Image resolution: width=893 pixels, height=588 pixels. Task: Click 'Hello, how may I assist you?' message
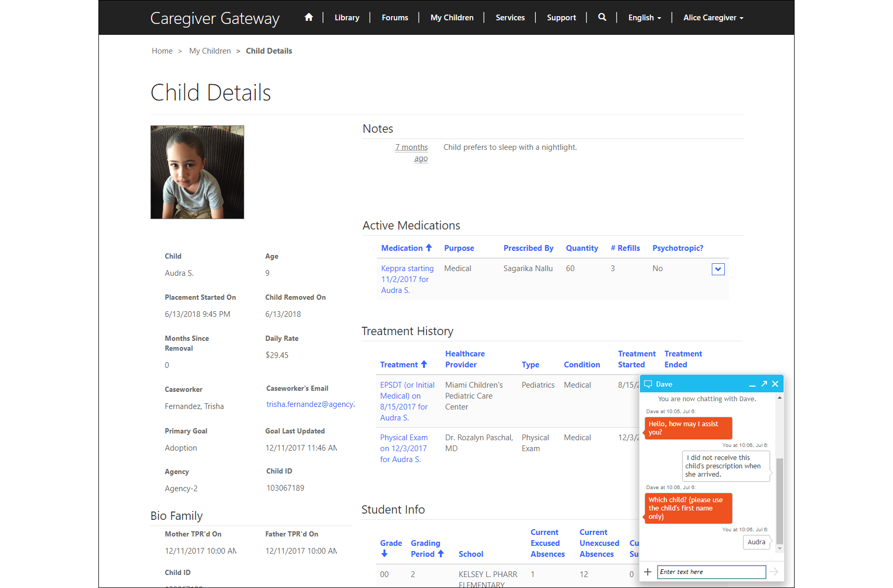pyautogui.click(x=688, y=428)
